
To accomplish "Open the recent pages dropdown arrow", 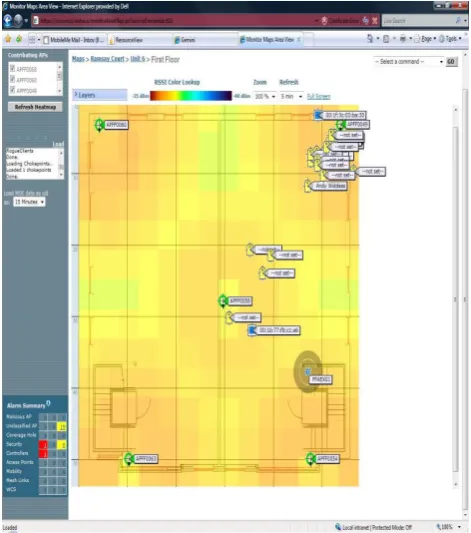I will [x=27, y=21].
